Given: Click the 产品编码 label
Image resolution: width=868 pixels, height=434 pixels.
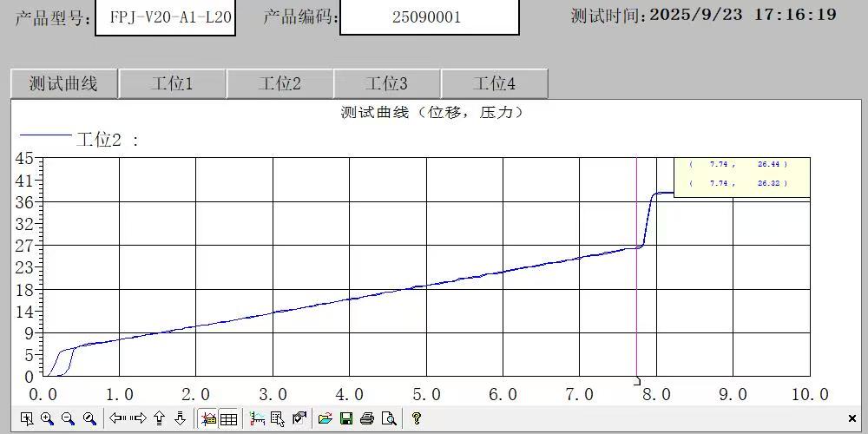Looking at the screenshot, I should coord(300,17).
